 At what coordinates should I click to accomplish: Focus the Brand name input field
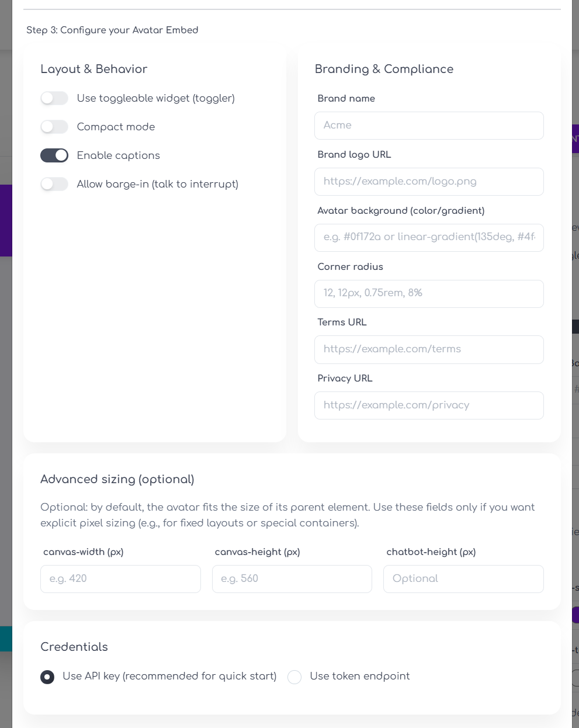coord(429,126)
